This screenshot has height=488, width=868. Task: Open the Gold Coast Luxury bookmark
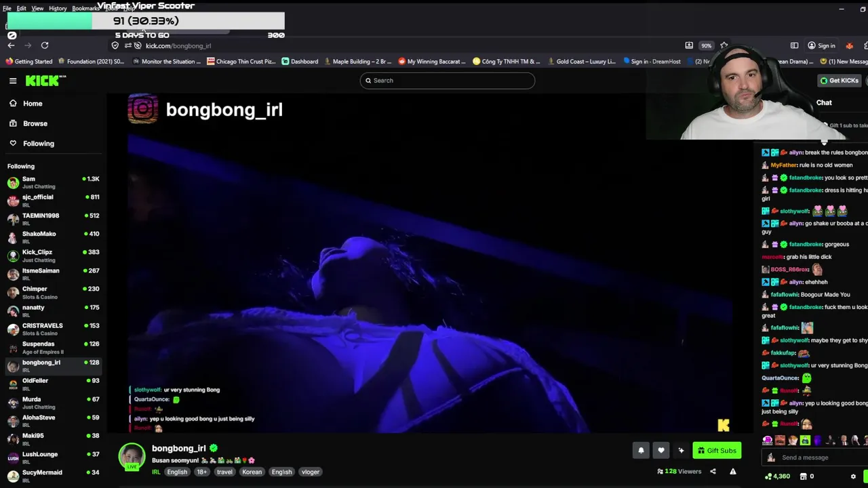(580, 61)
